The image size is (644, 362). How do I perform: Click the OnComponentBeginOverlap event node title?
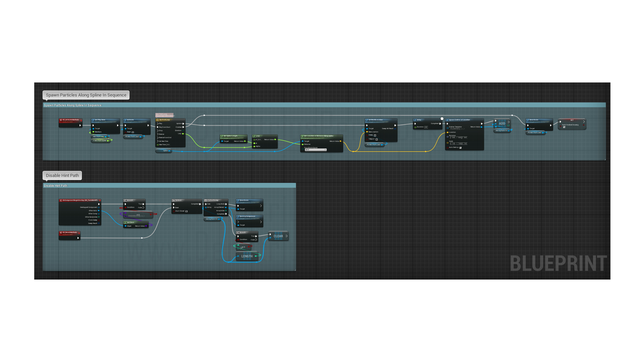click(80, 200)
